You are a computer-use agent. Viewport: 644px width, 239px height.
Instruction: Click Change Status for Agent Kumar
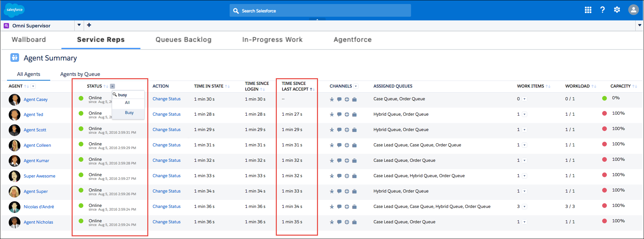[166, 160]
